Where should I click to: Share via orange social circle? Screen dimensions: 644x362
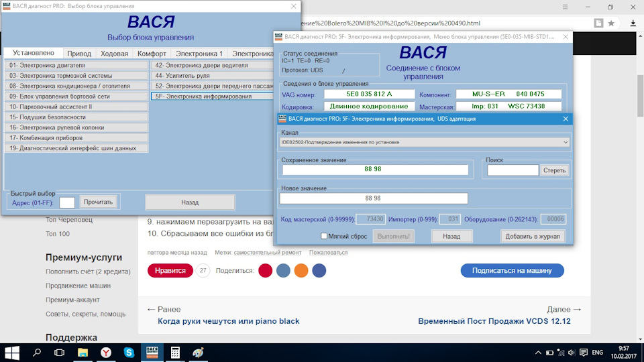(x=301, y=270)
